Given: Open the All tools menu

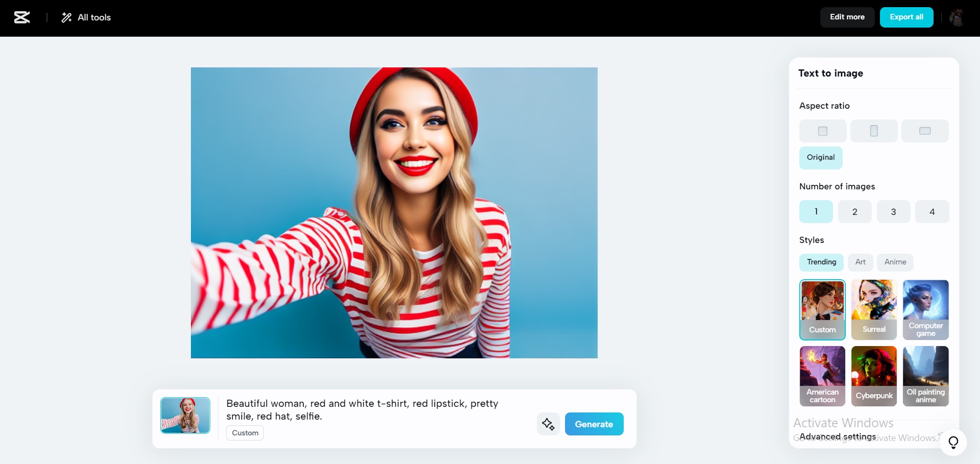Looking at the screenshot, I should [86, 17].
